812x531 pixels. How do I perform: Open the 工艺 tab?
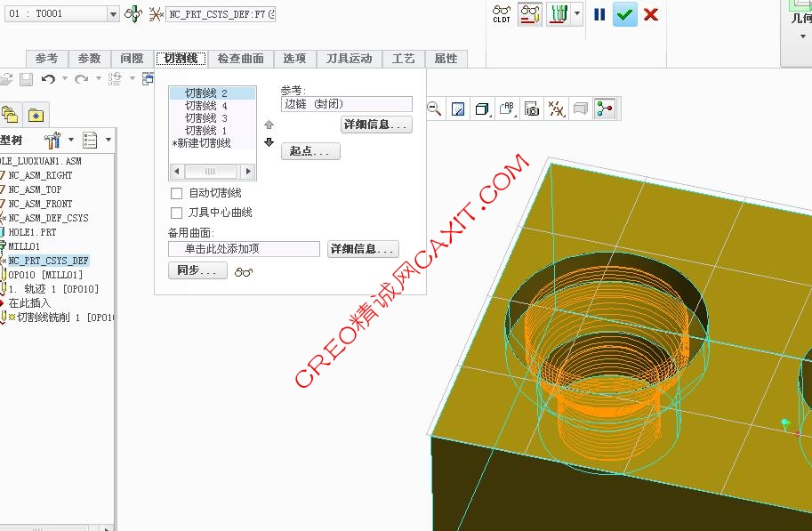(x=403, y=59)
